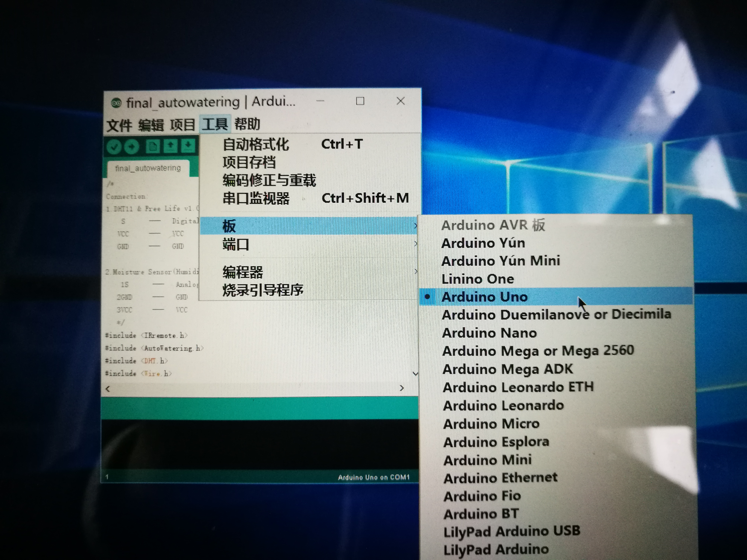This screenshot has width=747, height=560.
Task: Select Arduino Leonardo ETH board
Action: [x=556, y=387]
